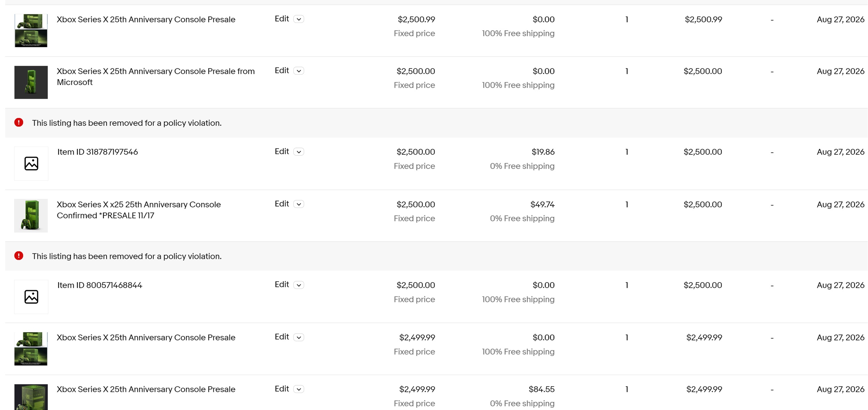
Task: Click placeholder image icon for Item ID 800571468844
Action: pos(31,297)
